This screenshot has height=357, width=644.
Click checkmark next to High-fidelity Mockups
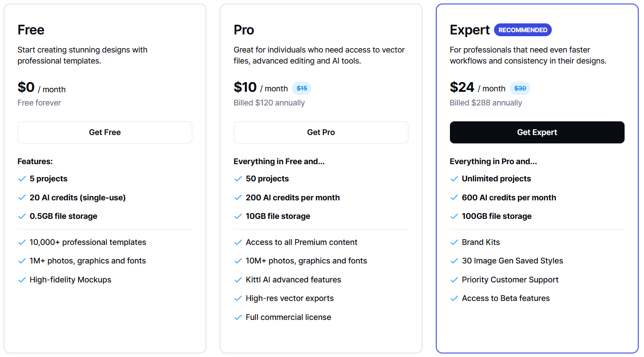22,280
